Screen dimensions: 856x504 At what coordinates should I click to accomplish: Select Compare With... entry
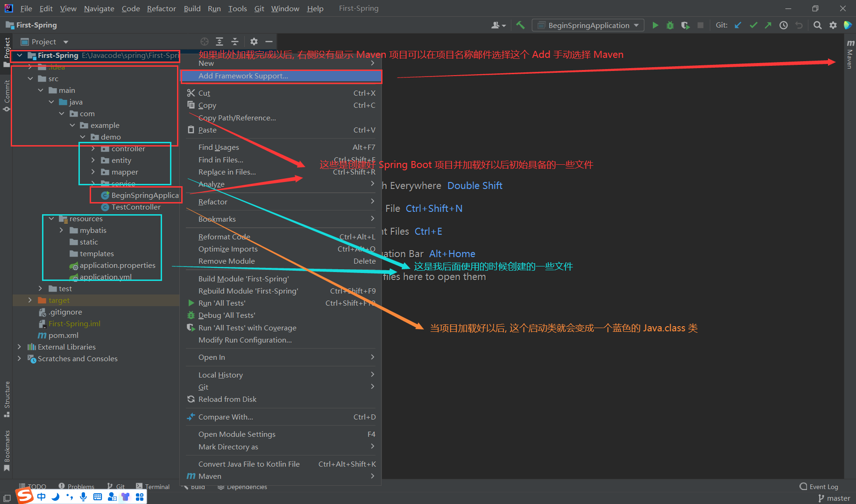281,417
